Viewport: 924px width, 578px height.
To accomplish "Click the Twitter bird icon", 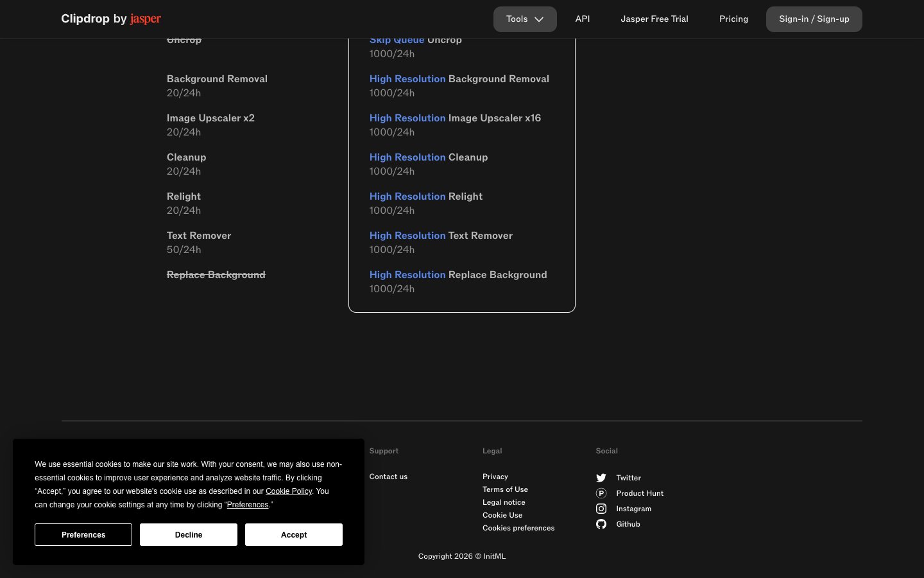I will [x=601, y=478].
